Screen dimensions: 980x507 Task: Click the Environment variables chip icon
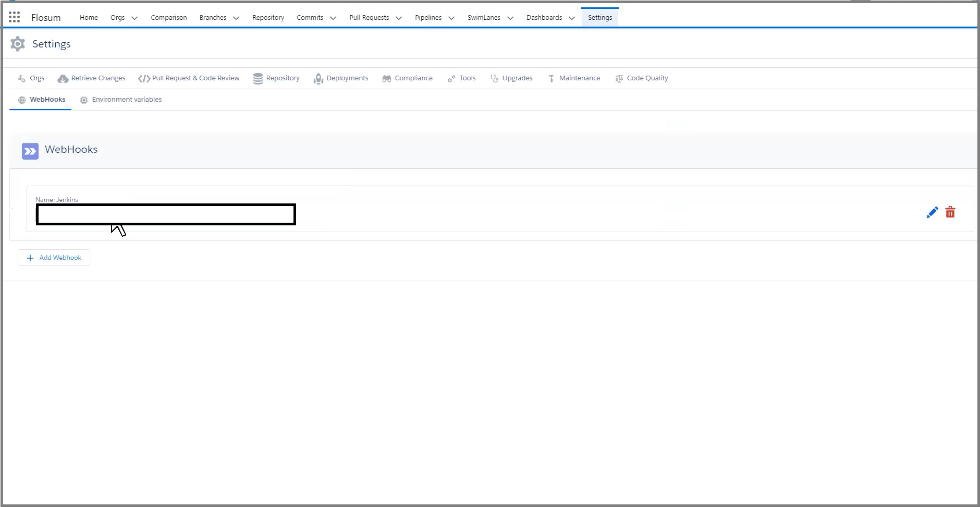coord(84,100)
